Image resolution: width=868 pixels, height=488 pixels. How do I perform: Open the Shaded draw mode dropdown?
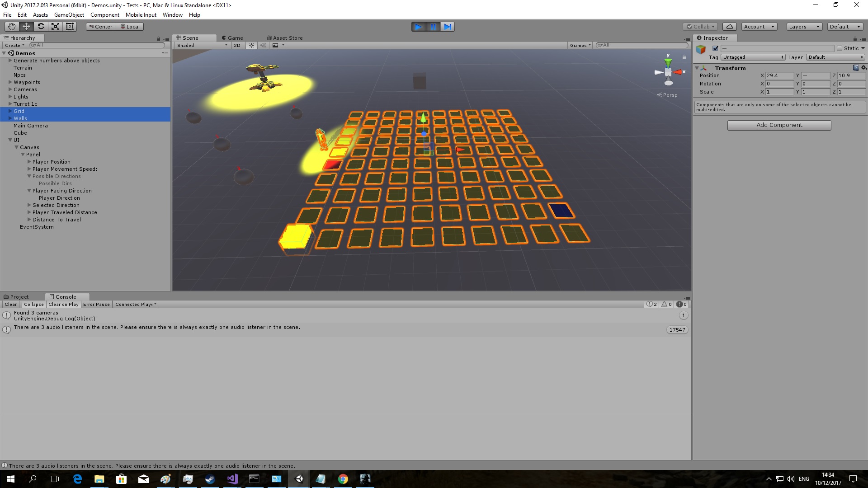click(x=202, y=45)
